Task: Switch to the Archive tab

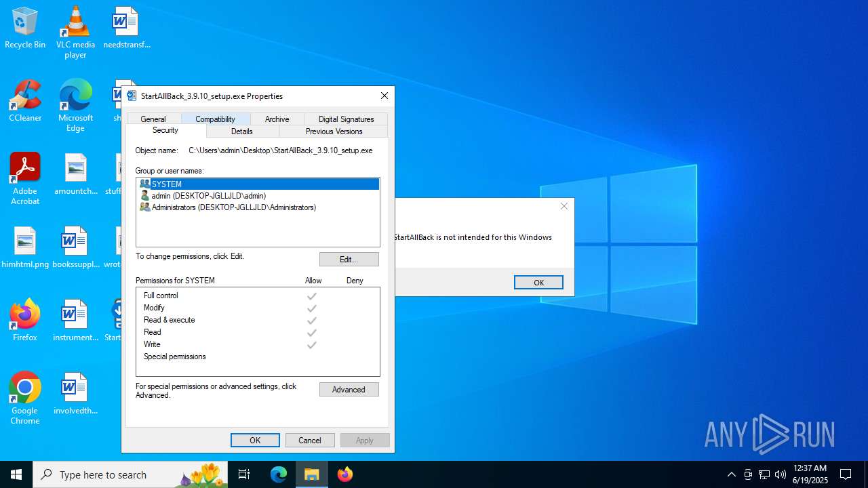Action: (277, 119)
